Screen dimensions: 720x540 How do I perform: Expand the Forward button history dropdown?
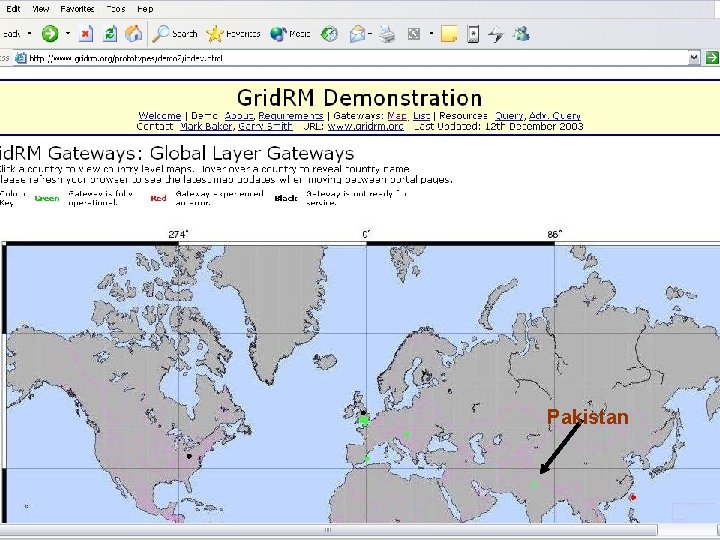(68, 34)
